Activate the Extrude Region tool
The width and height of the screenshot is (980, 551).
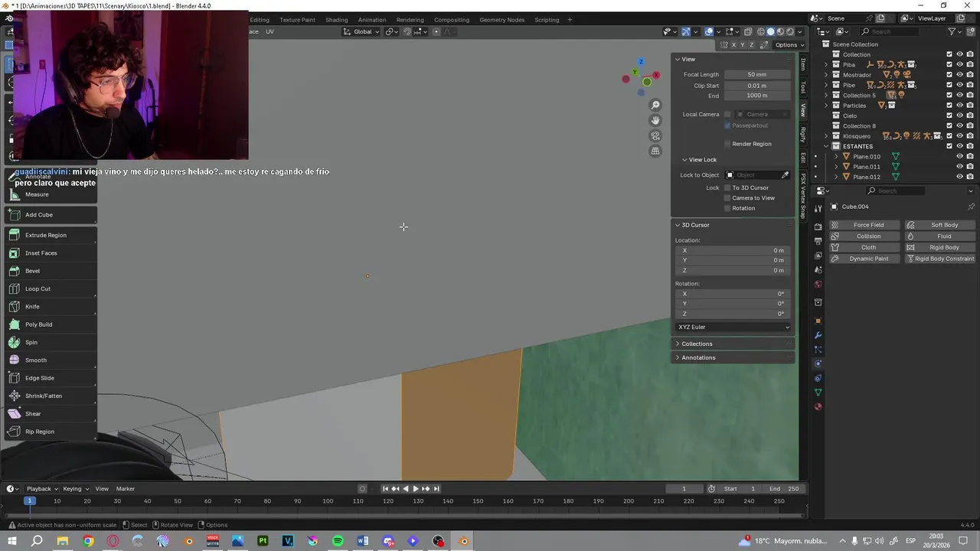coord(51,235)
